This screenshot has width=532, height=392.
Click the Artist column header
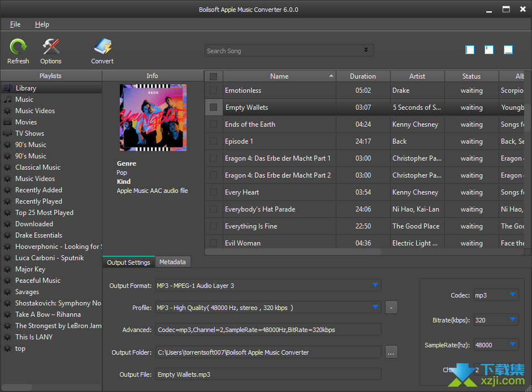417,76
